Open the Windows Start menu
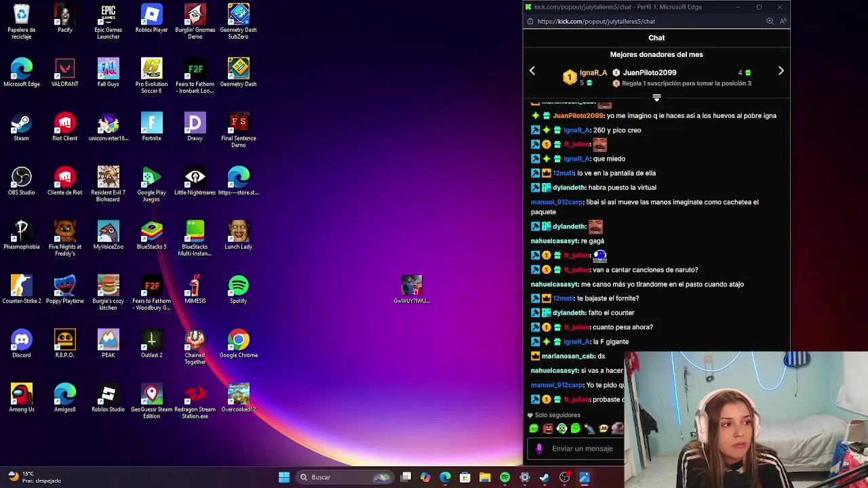 pos(284,477)
